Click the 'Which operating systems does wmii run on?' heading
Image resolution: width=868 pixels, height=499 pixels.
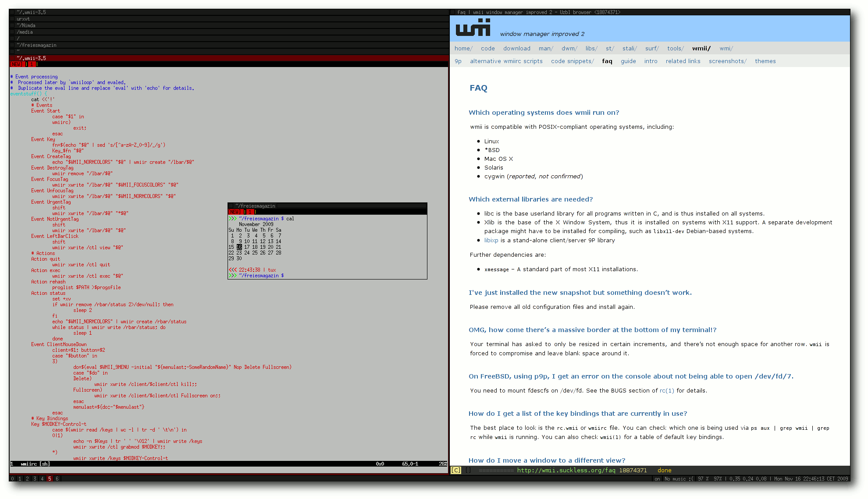tap(544, 113)
